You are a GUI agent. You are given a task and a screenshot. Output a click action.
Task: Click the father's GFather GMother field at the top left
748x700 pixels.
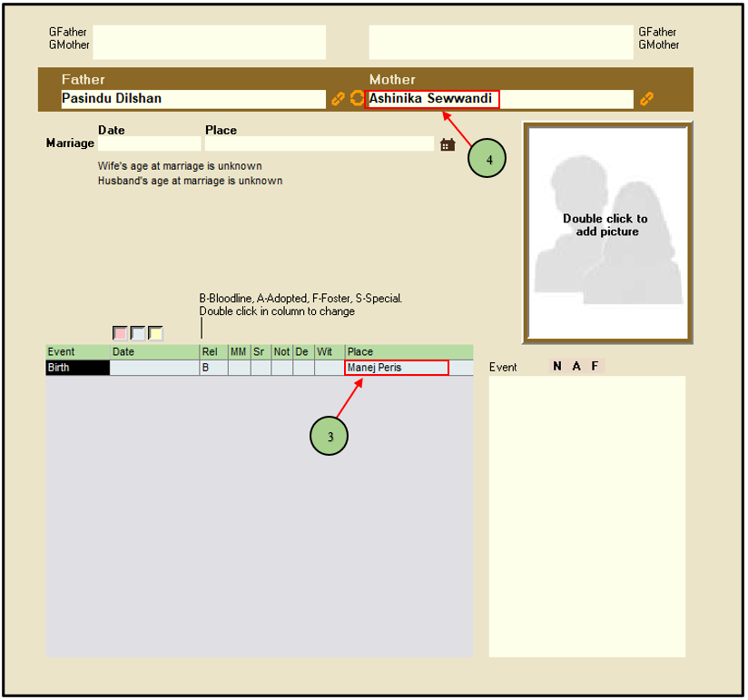click(209, 42)
